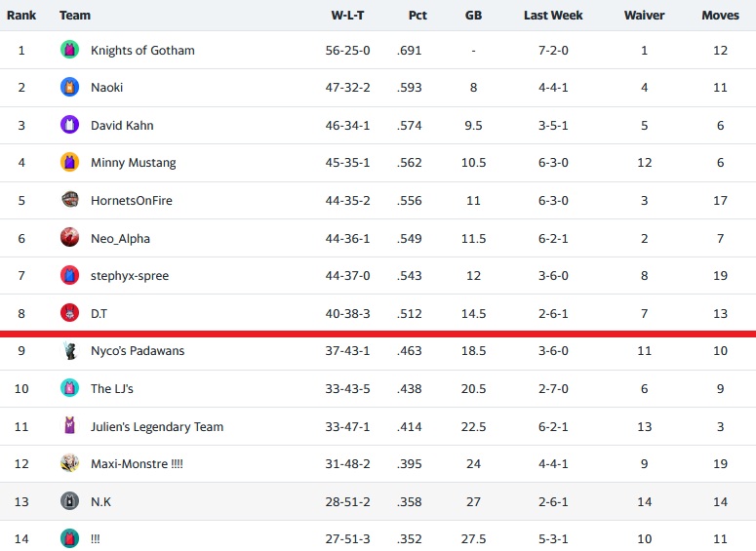Click David Kahn's purple jersey icon

coord(69,125)
